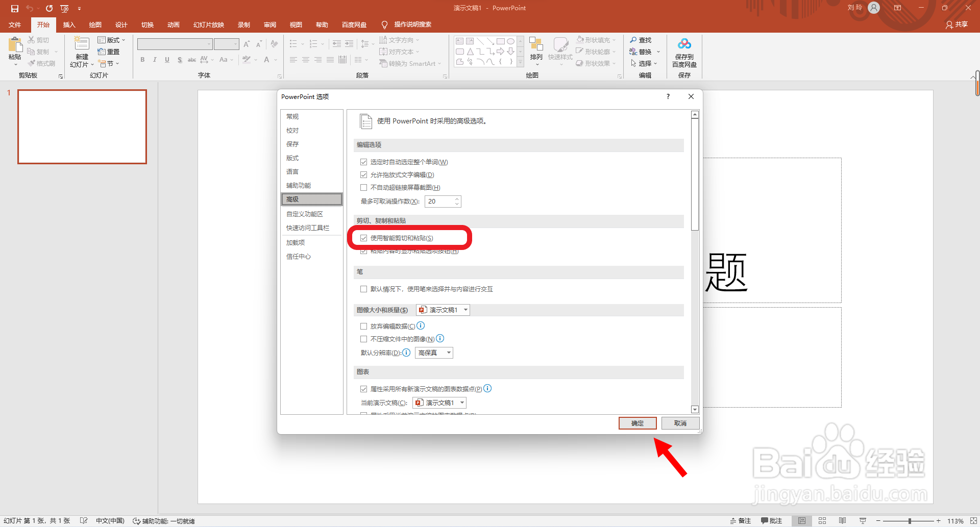Open the 图像大小和质量 document dropdown
The image size is (980, 527).
(x=443, y=310)
